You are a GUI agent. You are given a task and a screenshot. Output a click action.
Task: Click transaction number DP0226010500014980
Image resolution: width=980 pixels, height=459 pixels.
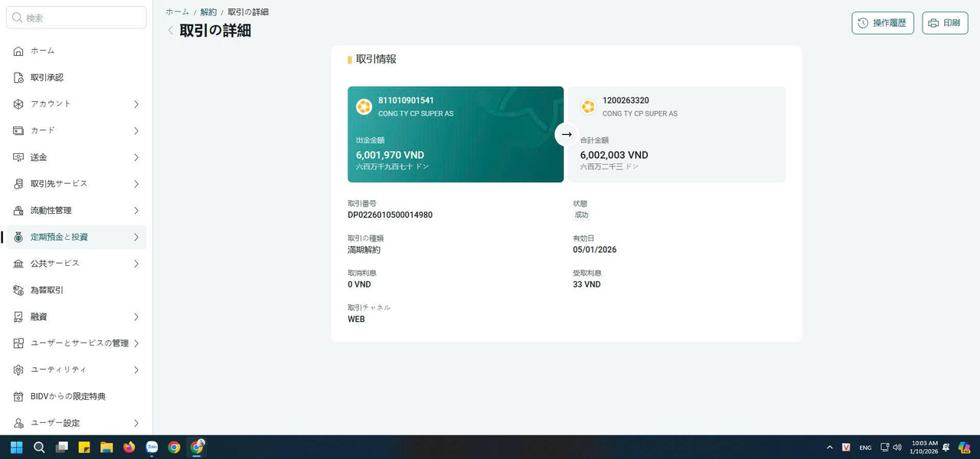click(x=390, y=215)
